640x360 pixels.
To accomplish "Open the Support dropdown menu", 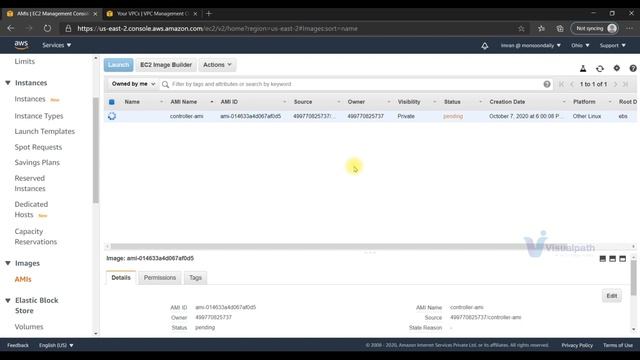I will pos(613,45).
